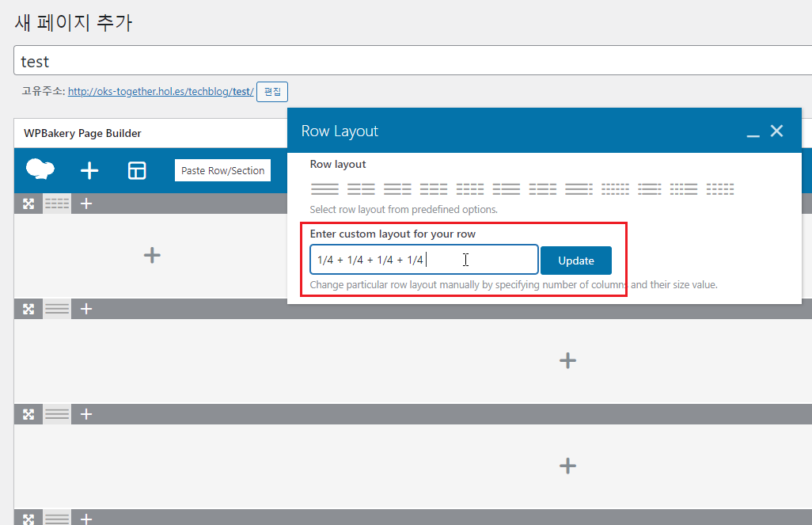The image size is (812, 525).
Task: Click the Row Layout panel title
Action: point(340,131)
